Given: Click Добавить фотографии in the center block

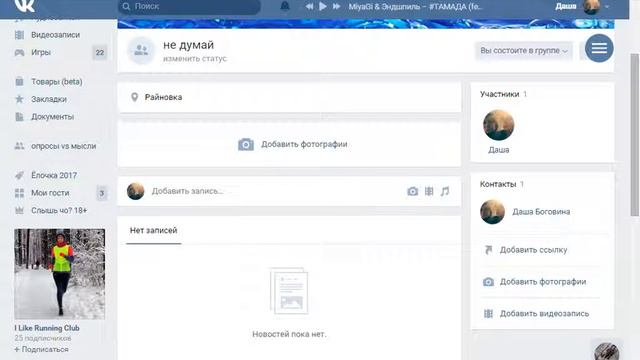Looking at the screenshot, I should pos(293,144).
